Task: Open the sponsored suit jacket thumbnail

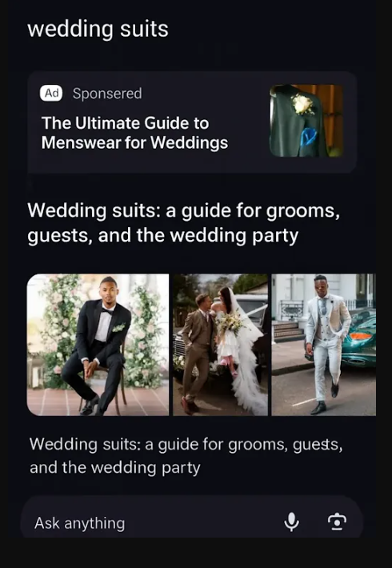Action: click(x=306, y=121)
